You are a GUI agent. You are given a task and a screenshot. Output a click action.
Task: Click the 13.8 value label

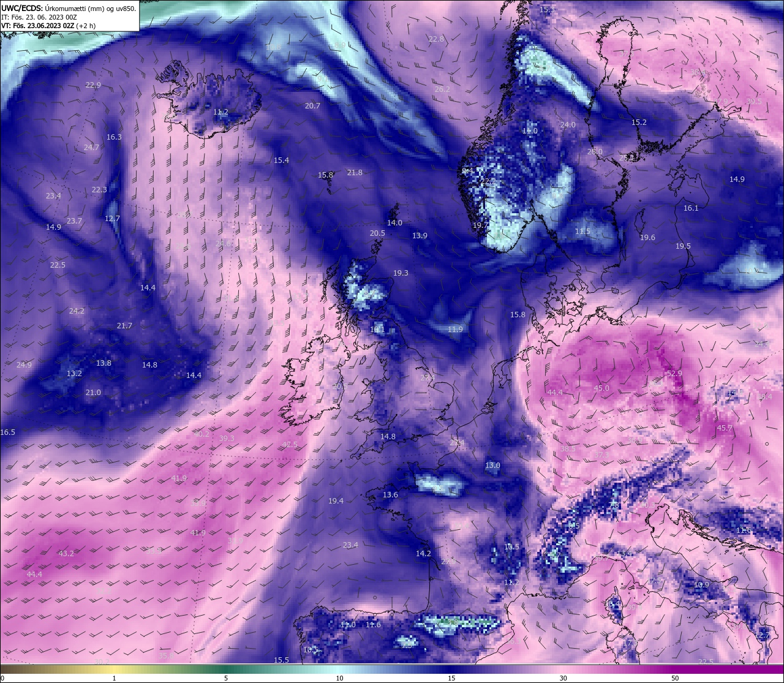(x=104, y=363)
